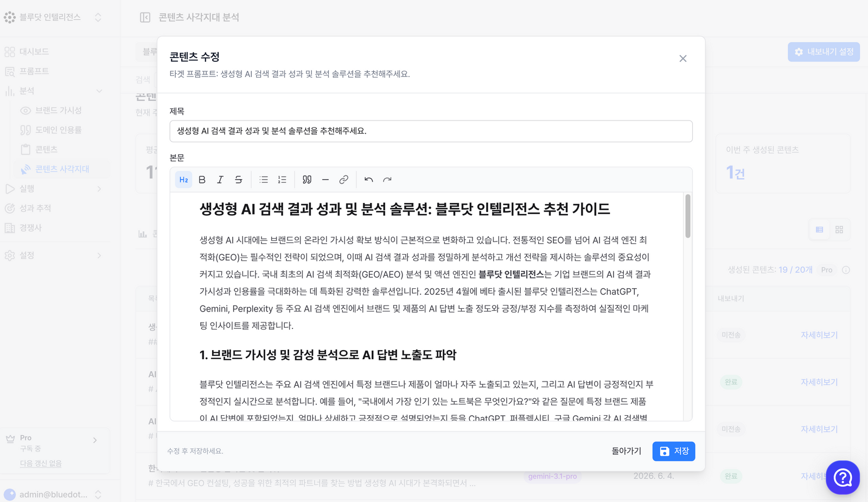Image resolution: width=868 pixels, height=502 pixels.
Task: Open 자세히보기 in the first 미전송 row
Action: tap(819, 335)
